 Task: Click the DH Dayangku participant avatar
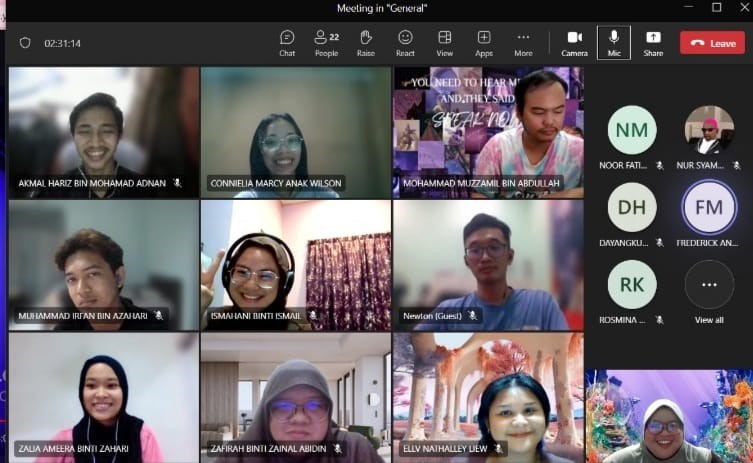632,208
